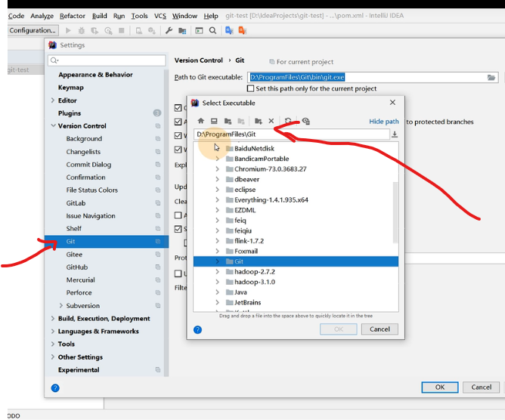Click Refresh icon in file chooser toolbar

tap(288, 121)
